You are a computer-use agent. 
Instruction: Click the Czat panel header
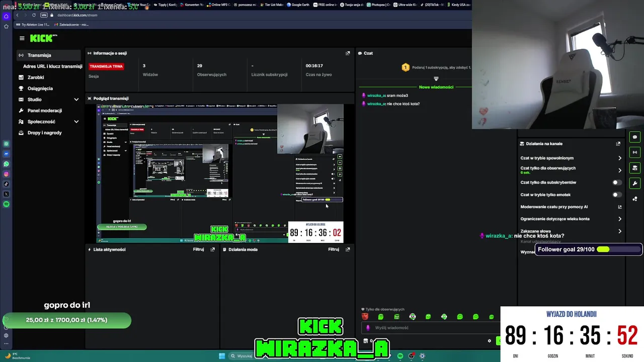pyautogui.click(x=368, y=53)
